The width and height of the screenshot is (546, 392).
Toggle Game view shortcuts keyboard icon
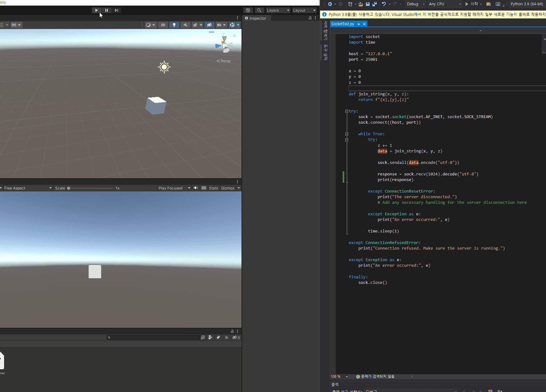coord(204,188)
